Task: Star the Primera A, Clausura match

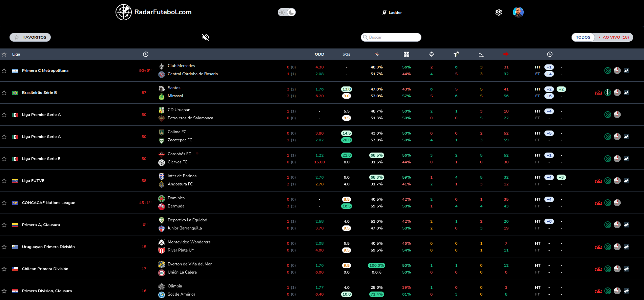Action: coord(4,225)
